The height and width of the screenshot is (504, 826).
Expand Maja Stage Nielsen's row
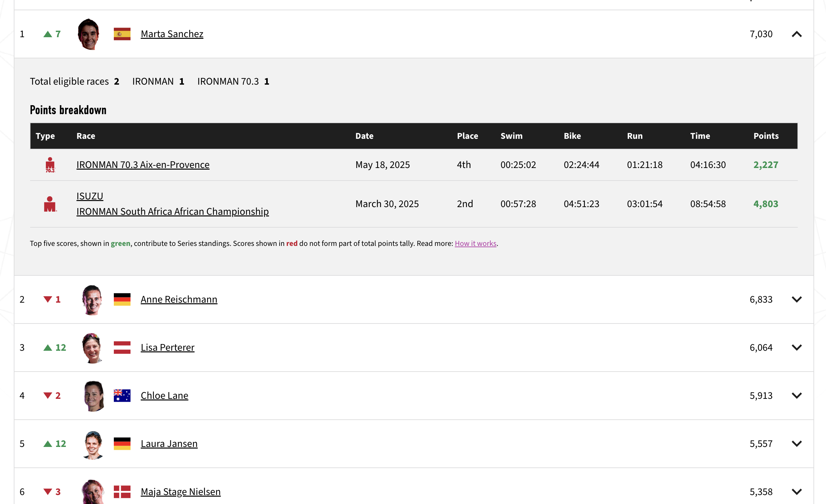[x=796, y=491]
